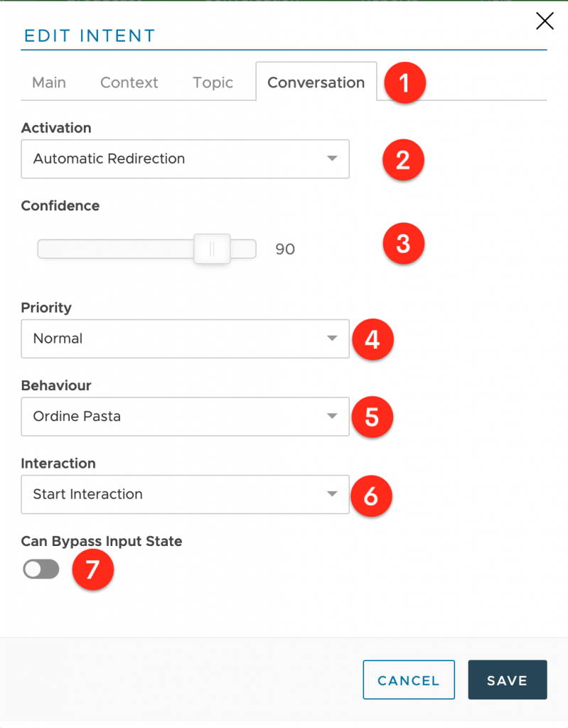Click the red number 7 marker near the toggle

[93, 569]
